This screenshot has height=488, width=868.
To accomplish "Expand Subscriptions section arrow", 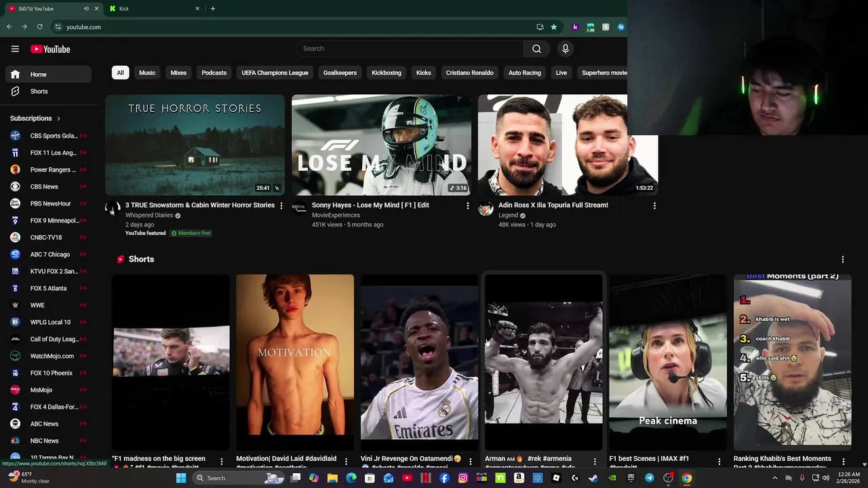I will coord(58,119).
